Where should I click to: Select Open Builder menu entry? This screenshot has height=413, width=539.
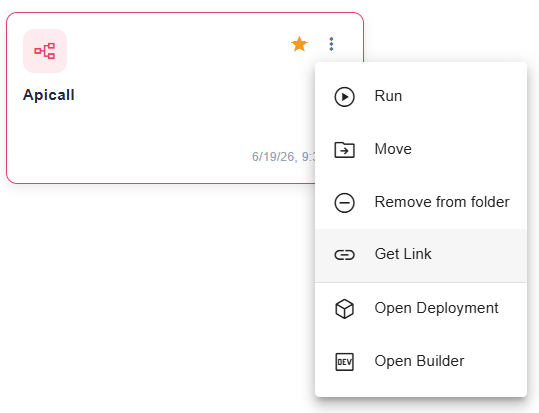[x=421, y=361]
